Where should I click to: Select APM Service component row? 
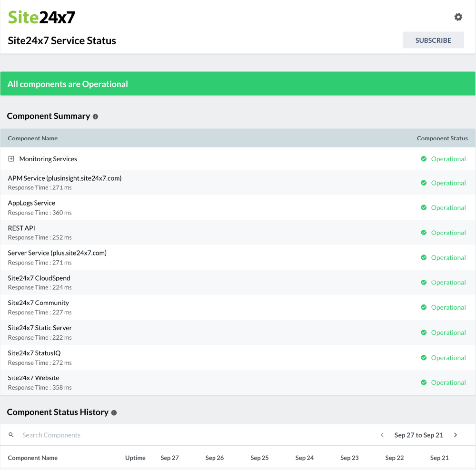coord(65,178)
